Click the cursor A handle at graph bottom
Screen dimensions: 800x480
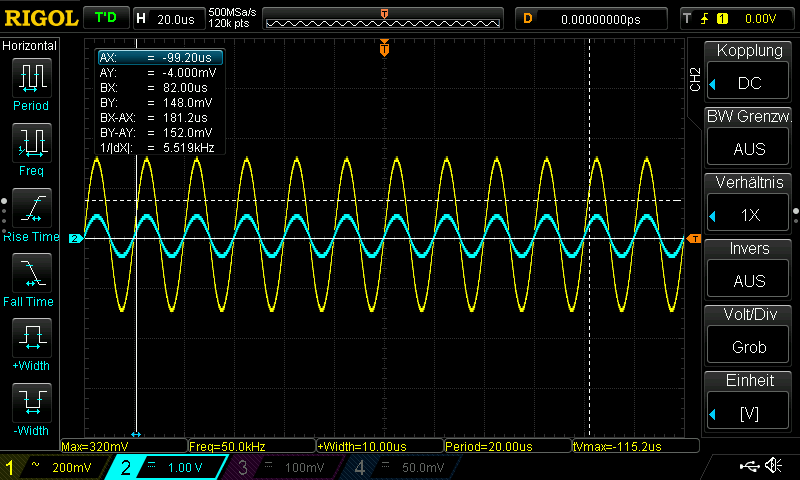click(x=136, y=434)
